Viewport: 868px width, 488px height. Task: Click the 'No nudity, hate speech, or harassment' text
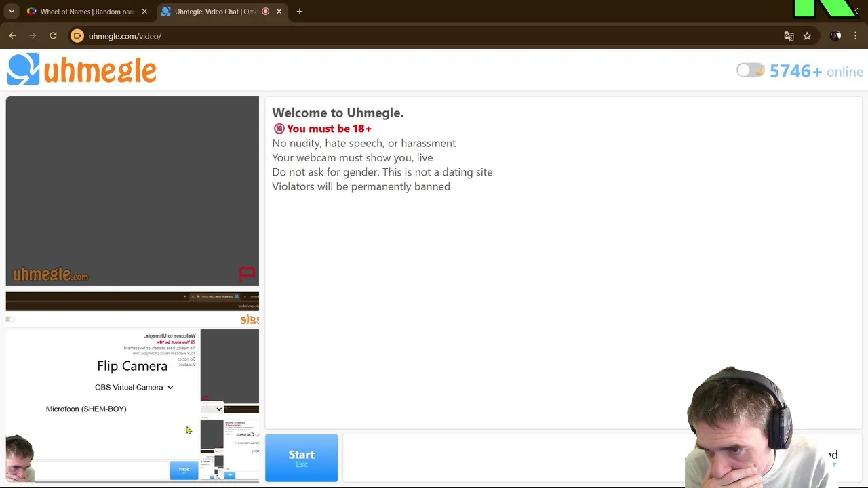coord(363,143)
